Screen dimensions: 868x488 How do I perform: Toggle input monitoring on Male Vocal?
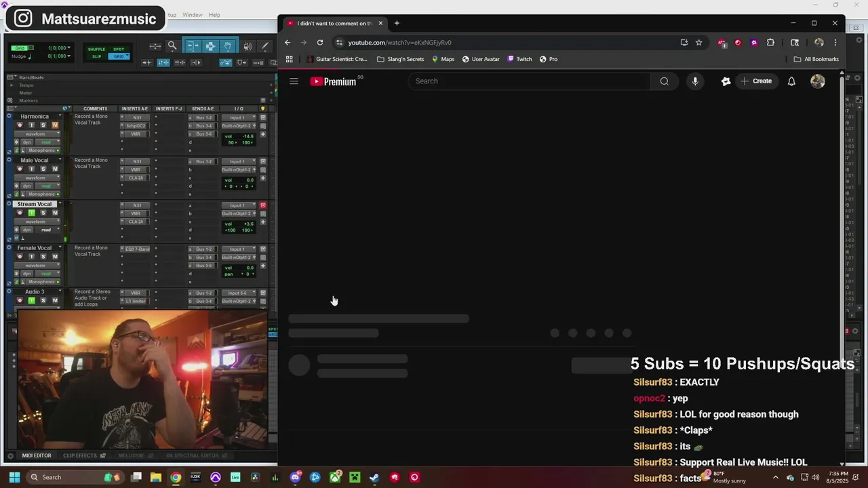pyautogui.click(x=31, y=169)
